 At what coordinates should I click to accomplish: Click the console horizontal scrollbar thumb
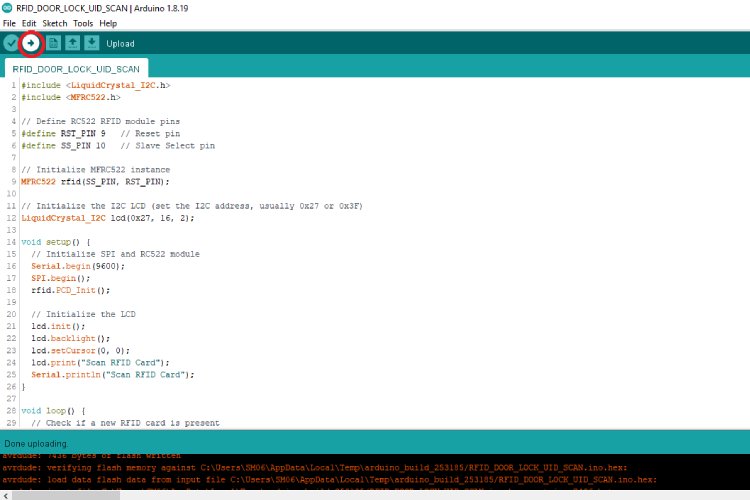click(66, 496)
